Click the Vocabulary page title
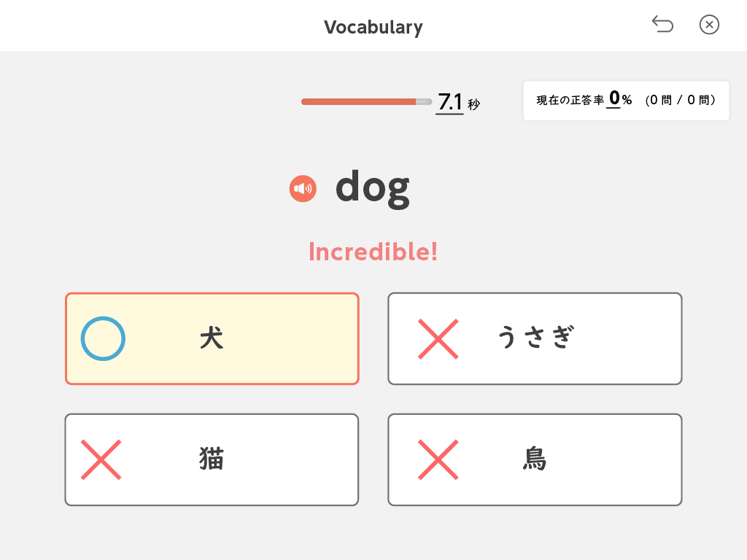Image resolution: width=747 pixels, height=560 pixels. [x=373, y=27]
